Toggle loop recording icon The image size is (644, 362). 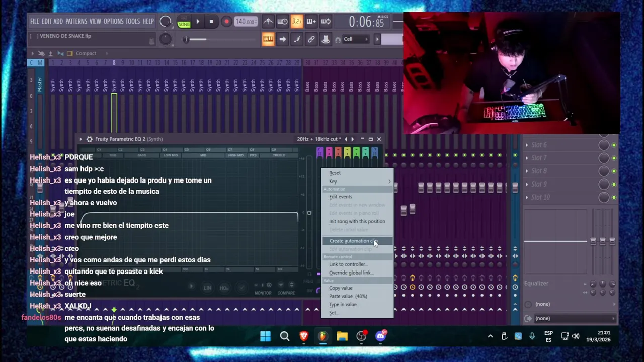[x=326, y=21]
